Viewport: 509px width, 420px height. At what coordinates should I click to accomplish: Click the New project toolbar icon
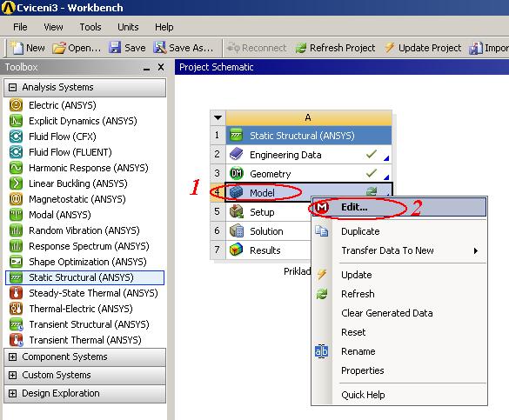pos(17,48)
